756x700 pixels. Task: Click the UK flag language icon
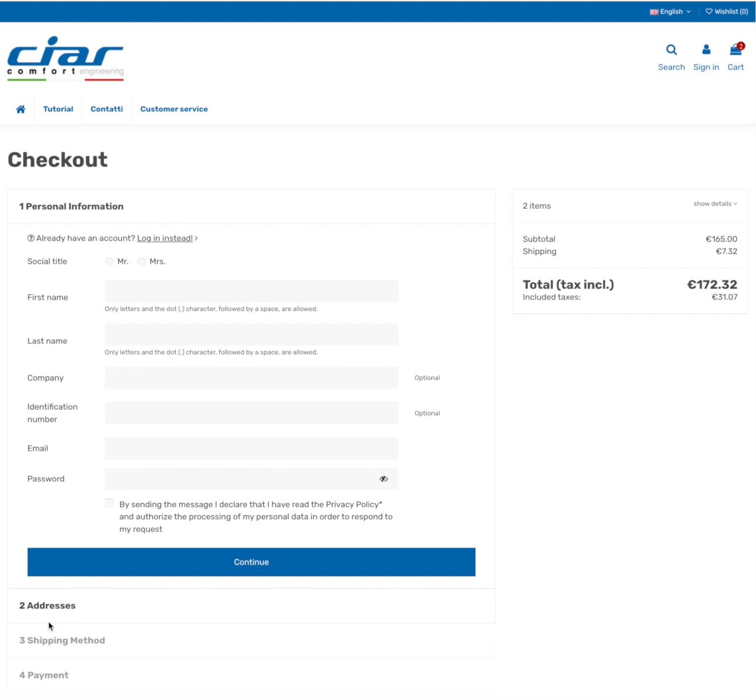(654, 12)
